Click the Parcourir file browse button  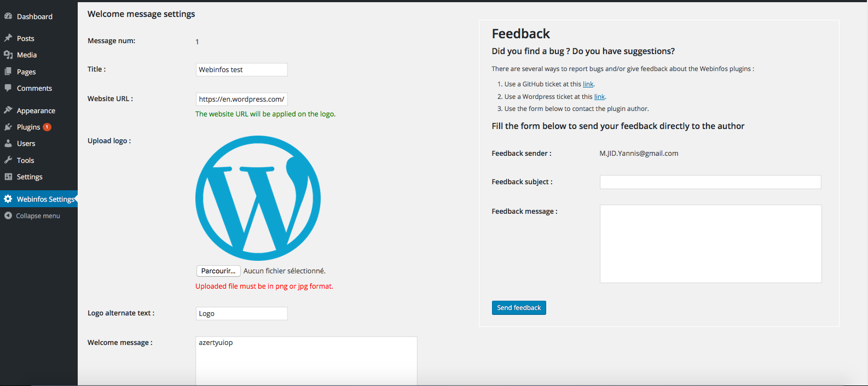[x=218, y=271]
